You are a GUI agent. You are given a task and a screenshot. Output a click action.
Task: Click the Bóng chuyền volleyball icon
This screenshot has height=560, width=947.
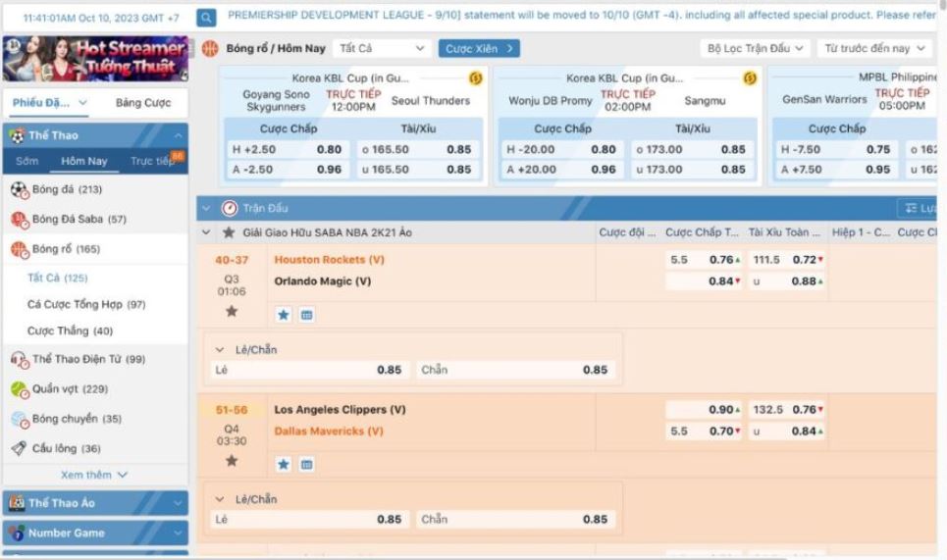pos(20,419)
